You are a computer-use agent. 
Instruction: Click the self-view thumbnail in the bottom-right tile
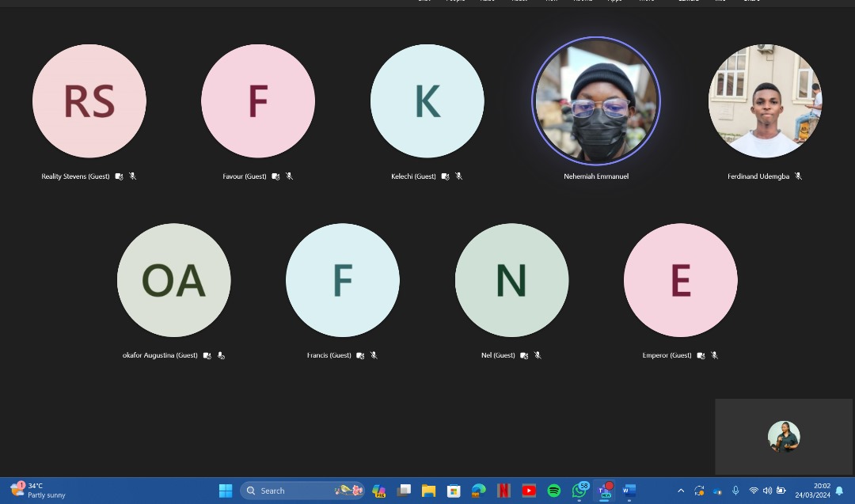[784, 437]
